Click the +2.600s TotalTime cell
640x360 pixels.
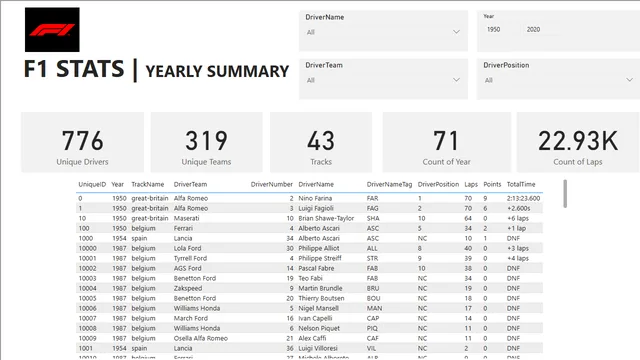518,208
